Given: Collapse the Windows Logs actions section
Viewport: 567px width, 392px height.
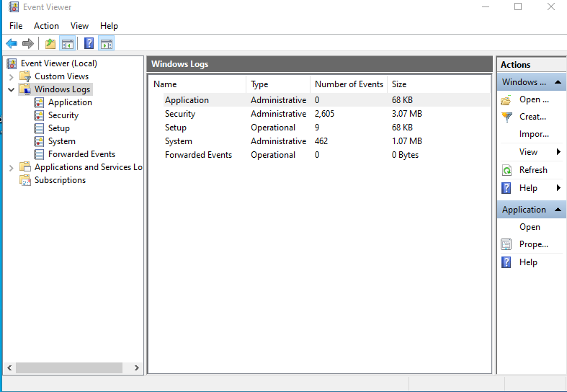Looking at the screenshot, I should pos(558,82).
